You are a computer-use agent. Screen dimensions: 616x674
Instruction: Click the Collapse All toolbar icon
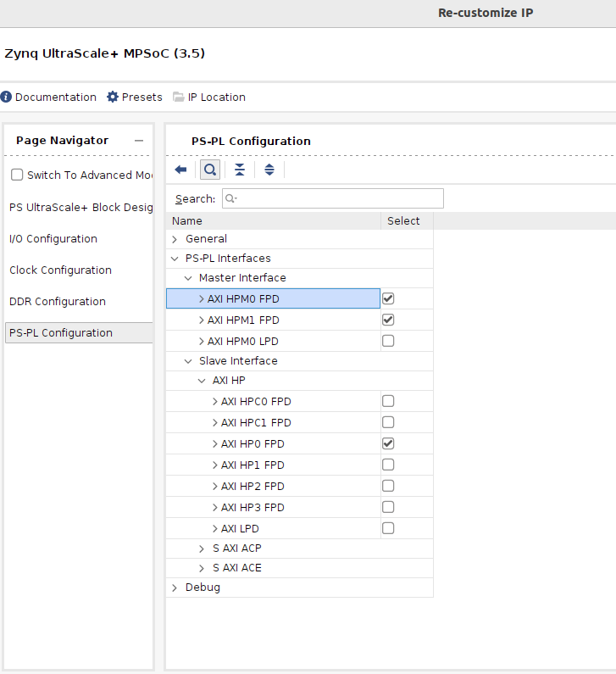click(240, 170)
